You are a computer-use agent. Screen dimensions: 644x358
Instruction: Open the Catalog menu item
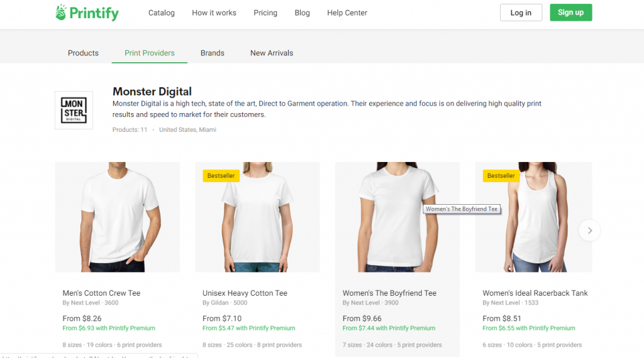pos(162,13)
